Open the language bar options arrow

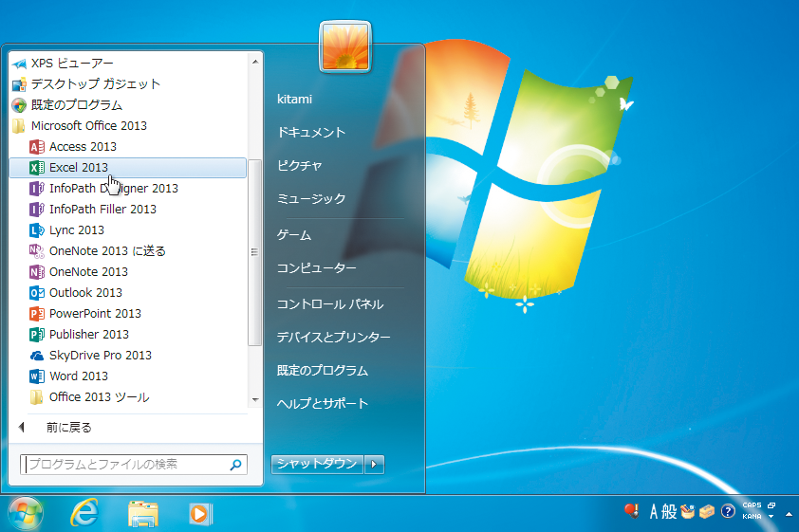[x=771, y=516]
